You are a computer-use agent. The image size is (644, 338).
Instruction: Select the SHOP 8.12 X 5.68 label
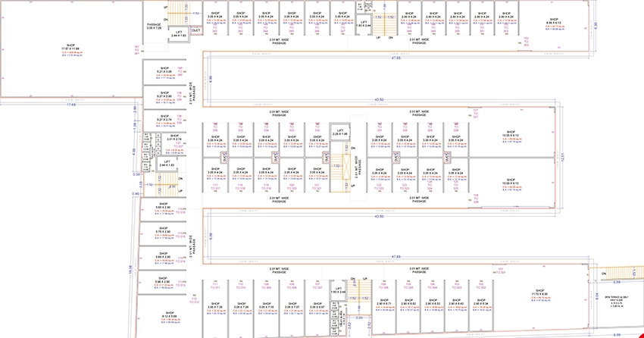point(170,315)
